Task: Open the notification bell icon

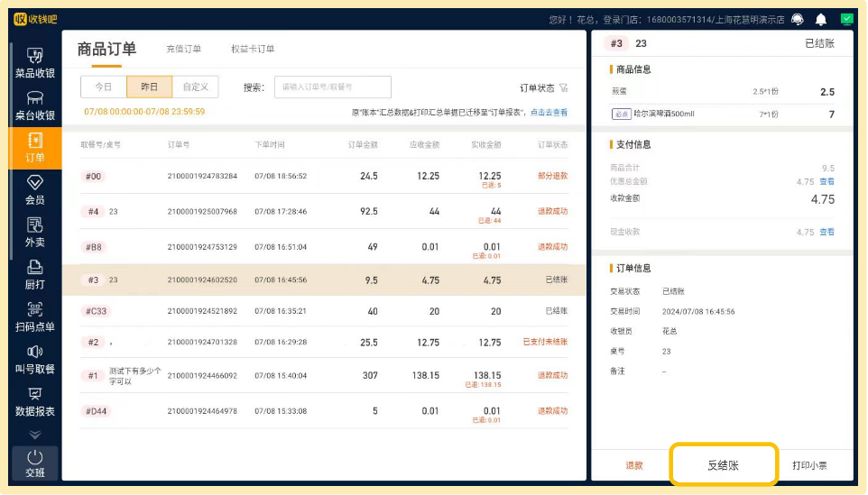Action: pos(821,20)
